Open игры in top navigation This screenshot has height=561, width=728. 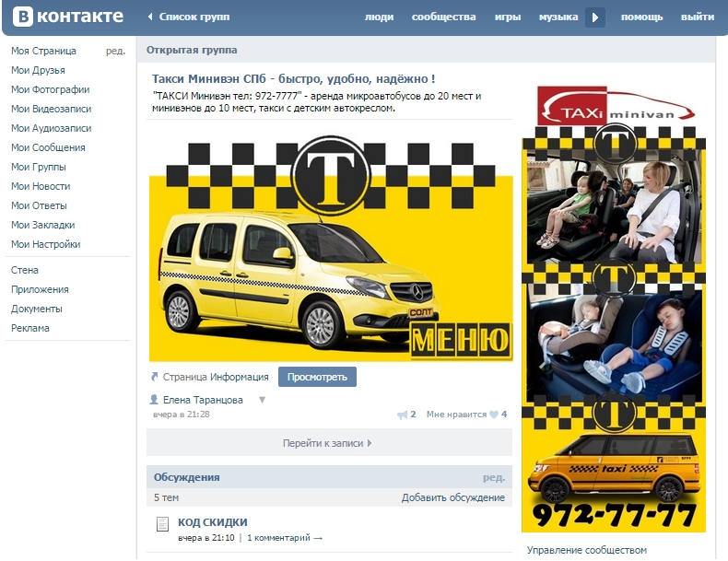coord(508,18)
